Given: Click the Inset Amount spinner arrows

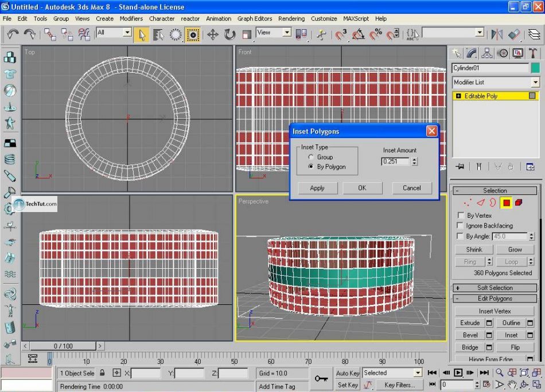Looking at the screenshot, I should [414, 162].
